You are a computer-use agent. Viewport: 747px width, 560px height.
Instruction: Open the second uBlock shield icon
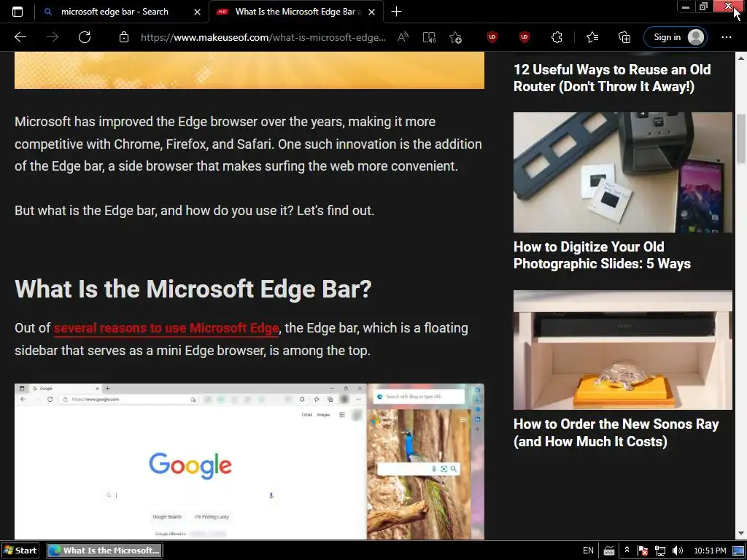pyautogui.click(x=525, y=37)
